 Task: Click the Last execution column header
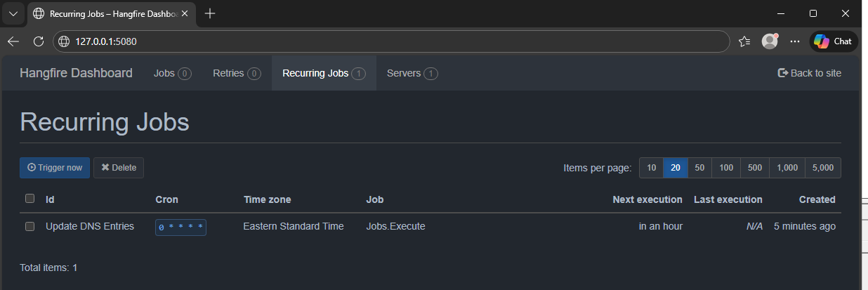tap(728, 199)
